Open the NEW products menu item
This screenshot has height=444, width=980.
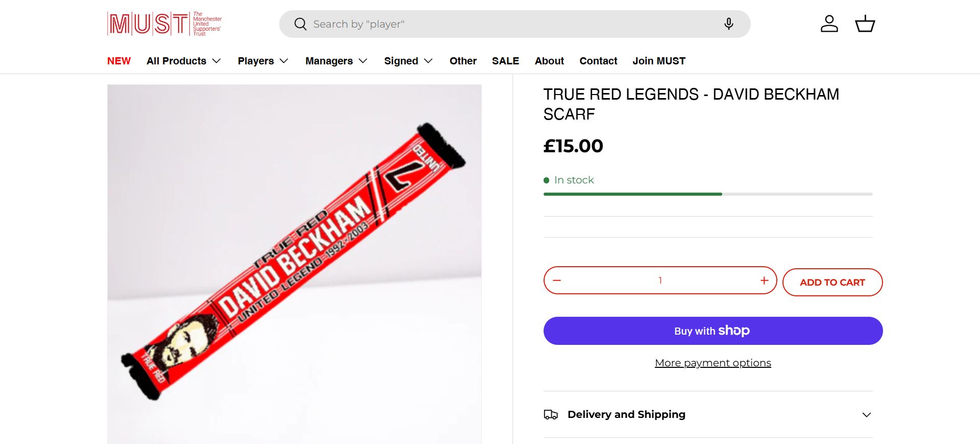[119, 61]
